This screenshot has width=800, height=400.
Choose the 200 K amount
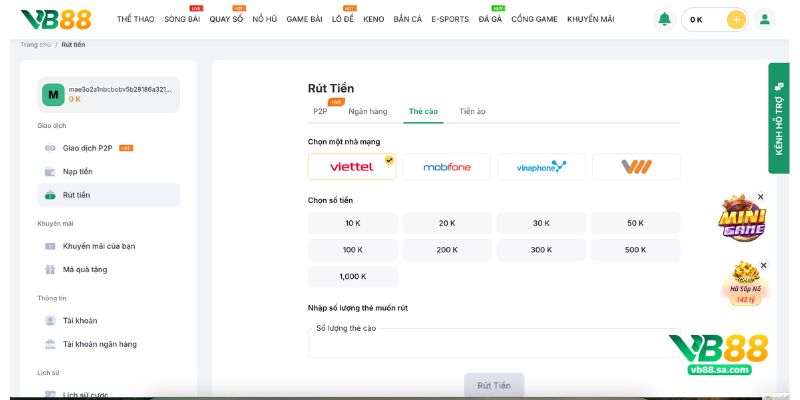(x=447, y=249)
